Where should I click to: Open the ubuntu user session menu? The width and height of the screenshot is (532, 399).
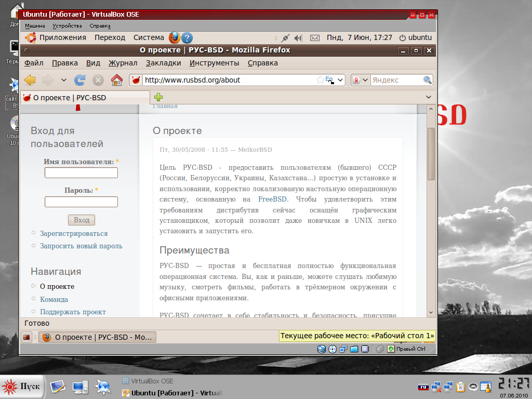coord(415,37)
